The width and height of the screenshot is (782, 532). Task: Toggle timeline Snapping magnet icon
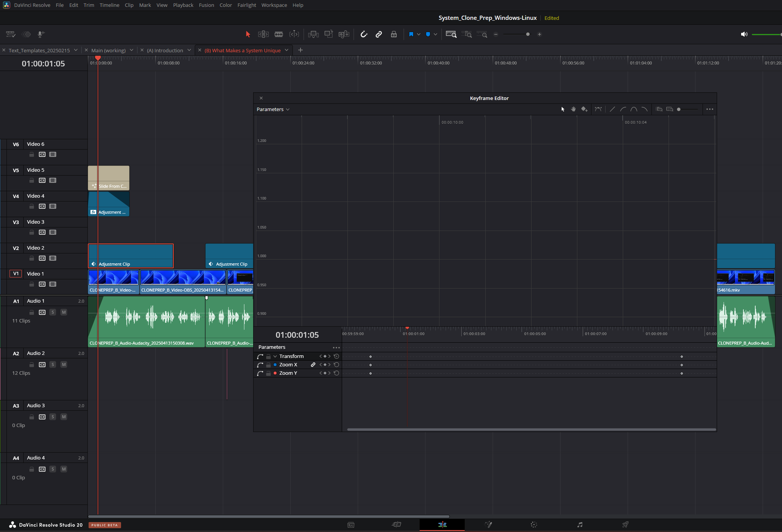[364, 34]
